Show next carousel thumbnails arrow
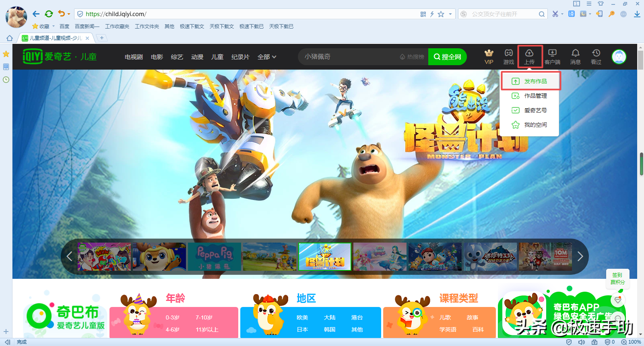The width and height of the screenshot is (644, 346). pos(580,256)
